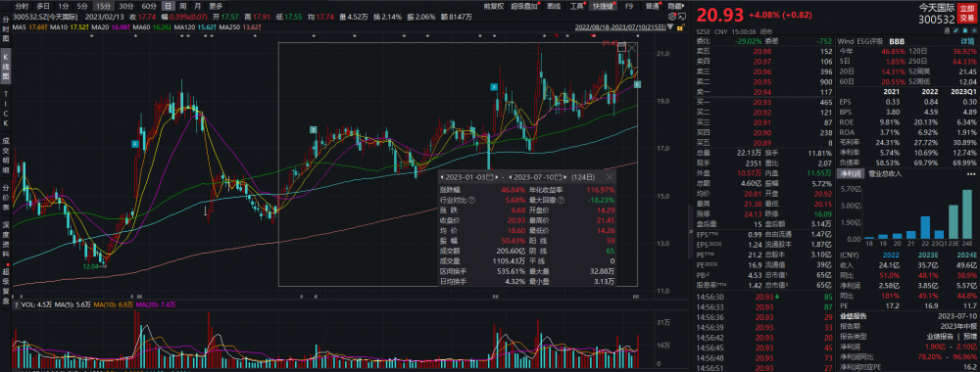
Task: Click the 行业对比 help question icon
Action: coord(472,201)
